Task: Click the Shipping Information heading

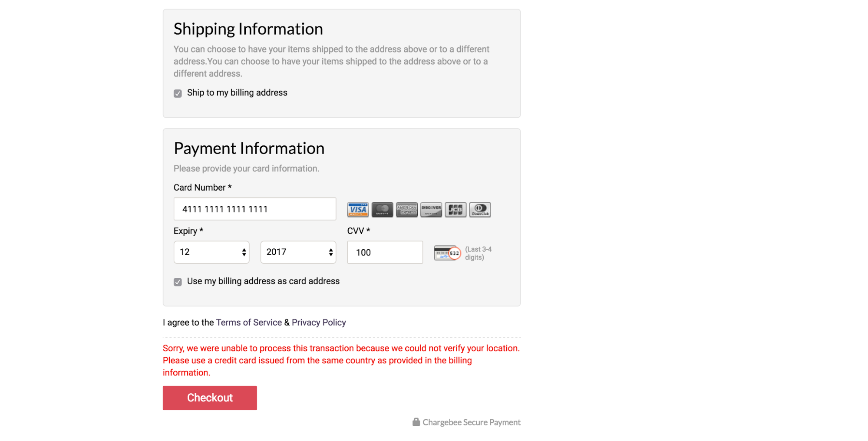Action: pyautogui.click(x=248, y=29)
